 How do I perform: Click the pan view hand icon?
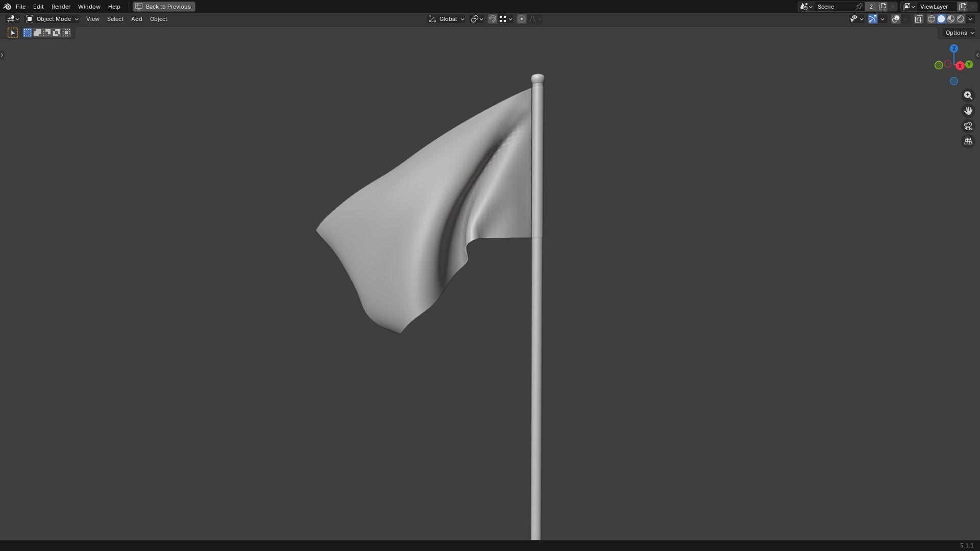coord(968,111)
